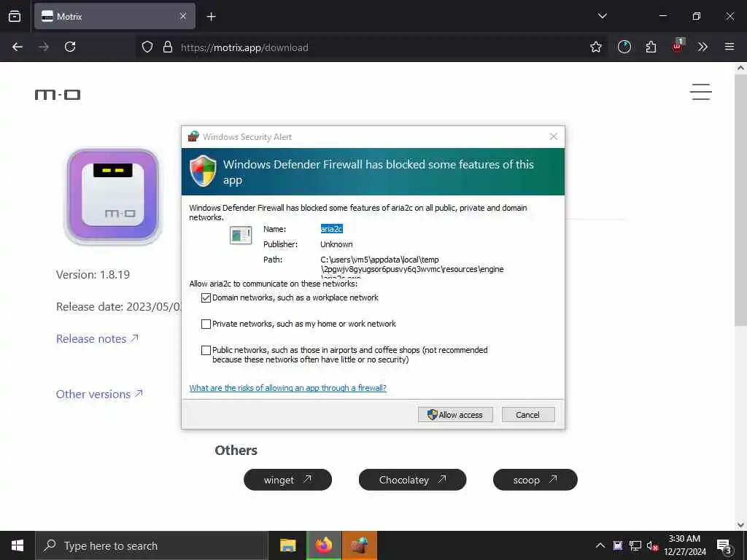Close the Motrix tab
This screenshot has width=747, height=560.
tap(183, 16)
